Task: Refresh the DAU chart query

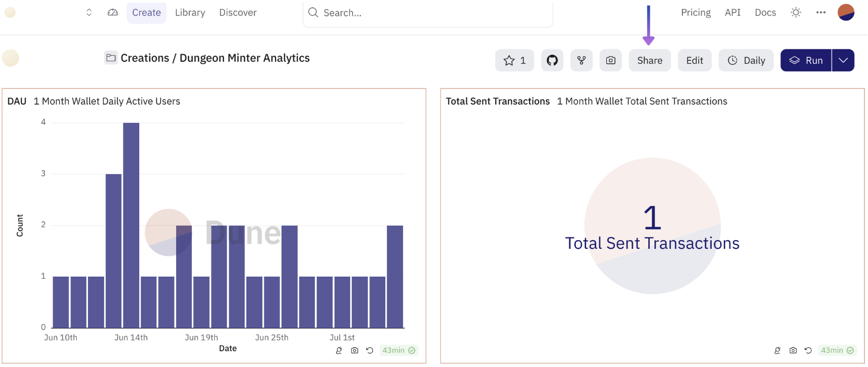Action: 370,350
